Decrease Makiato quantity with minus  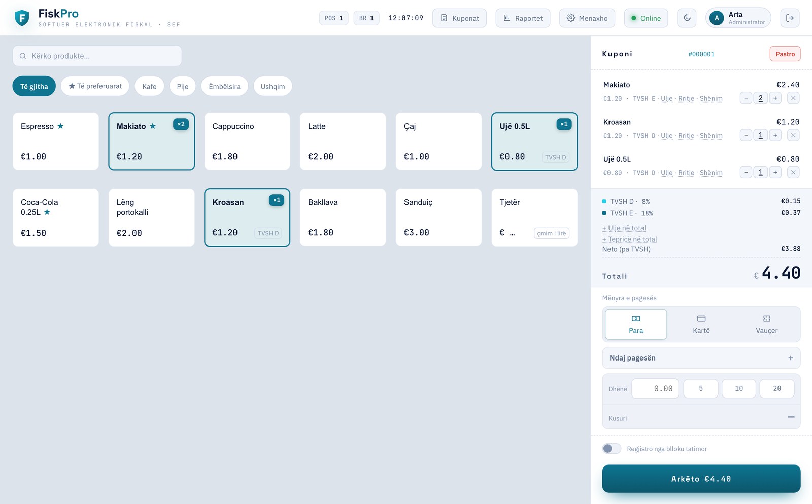click(x=746, y=98)
